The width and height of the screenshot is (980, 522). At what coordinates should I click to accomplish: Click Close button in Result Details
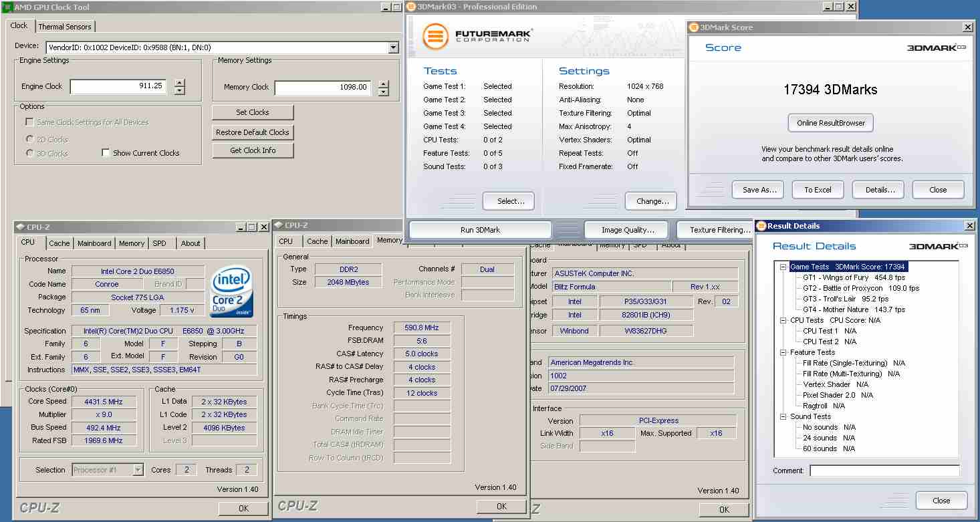click(x=941, y=501)
